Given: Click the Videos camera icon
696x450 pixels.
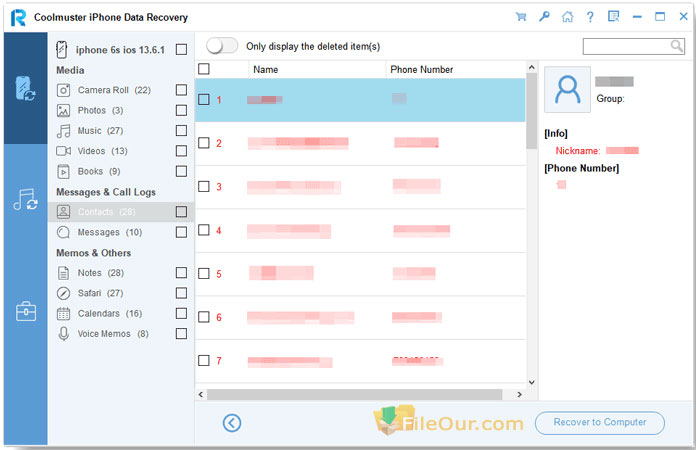Looking at the screenshot, I should (x=63, y=151).
